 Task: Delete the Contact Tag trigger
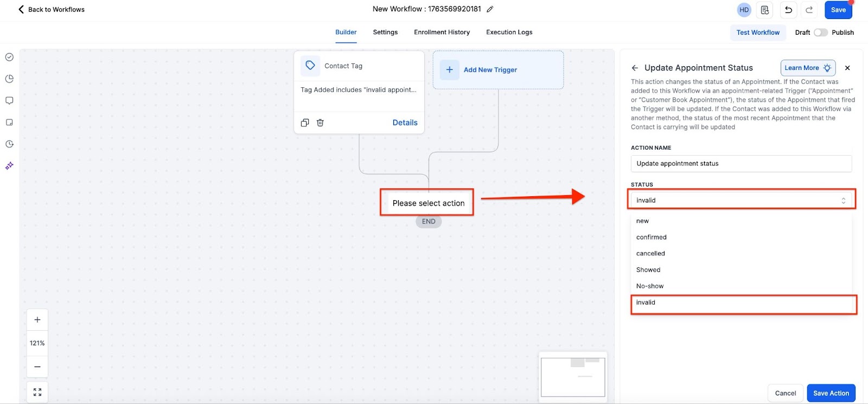pyautogui.click(x=320, y=123)
